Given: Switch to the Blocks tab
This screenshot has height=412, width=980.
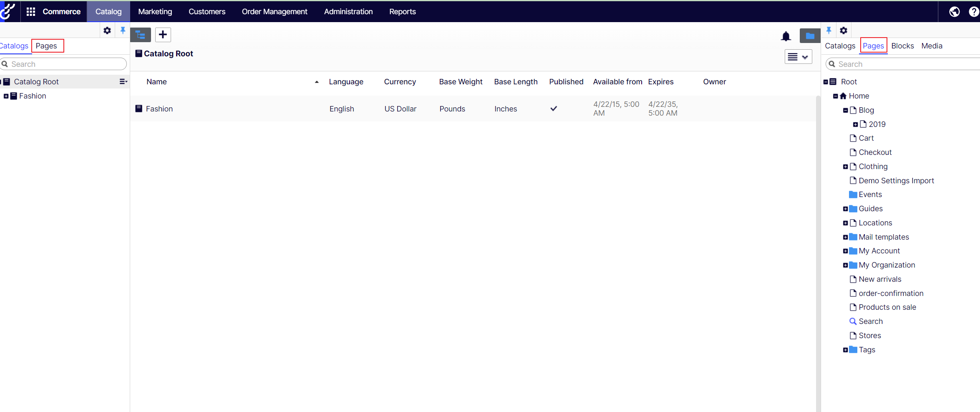Looking at the screenshot, I should coord(902,46).
